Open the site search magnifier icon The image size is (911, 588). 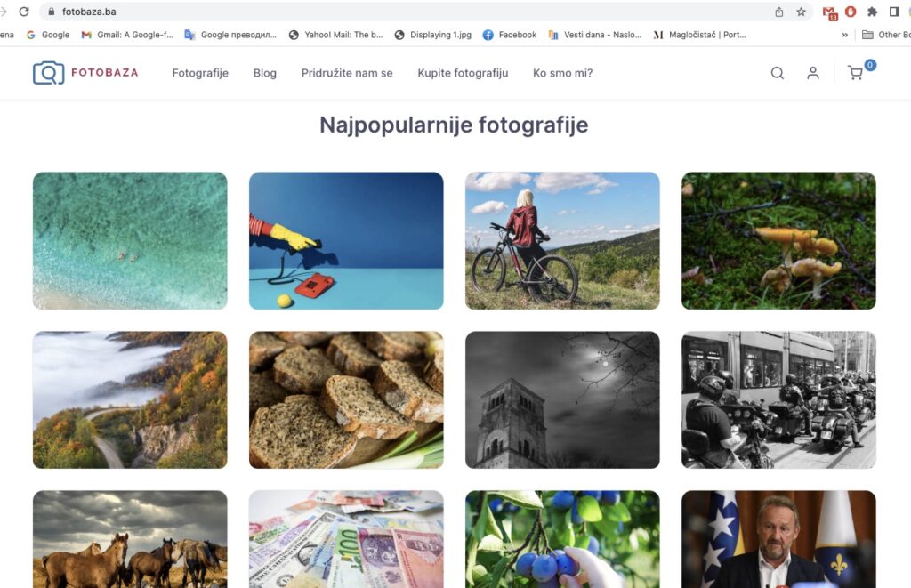tap(777, 73)
